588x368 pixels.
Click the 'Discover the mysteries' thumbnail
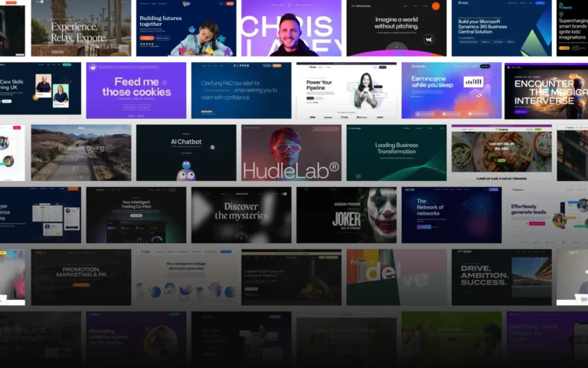click(241, 215)
